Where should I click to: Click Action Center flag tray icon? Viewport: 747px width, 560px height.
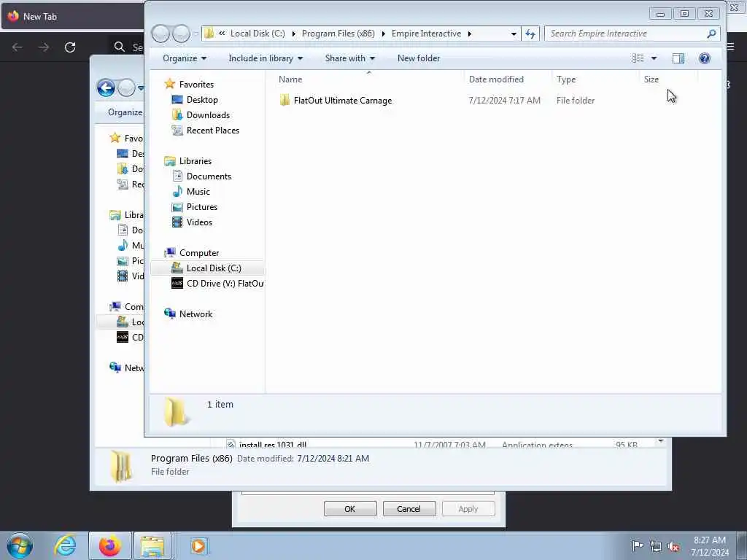coord(638,545)
